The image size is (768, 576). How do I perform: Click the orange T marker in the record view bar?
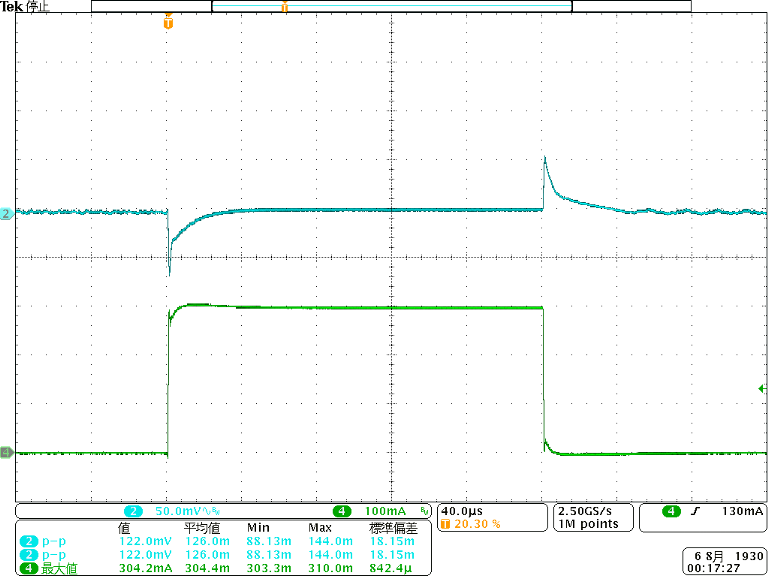pyautogui.click(x=285, y=6)
